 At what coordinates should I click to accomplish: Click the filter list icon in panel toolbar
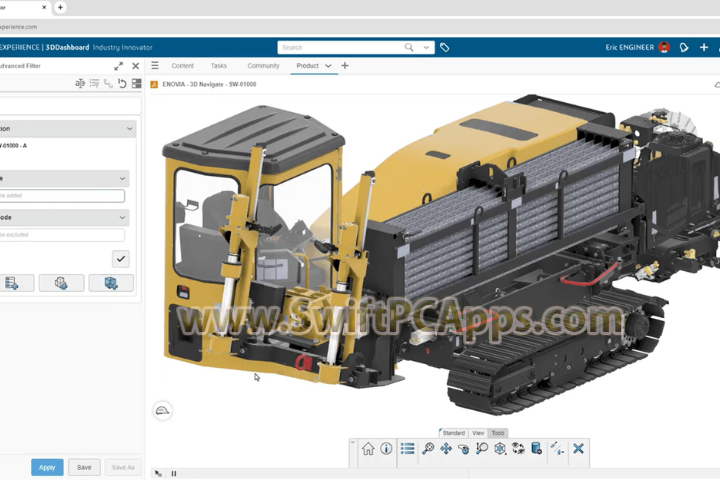tap(94, 83)
